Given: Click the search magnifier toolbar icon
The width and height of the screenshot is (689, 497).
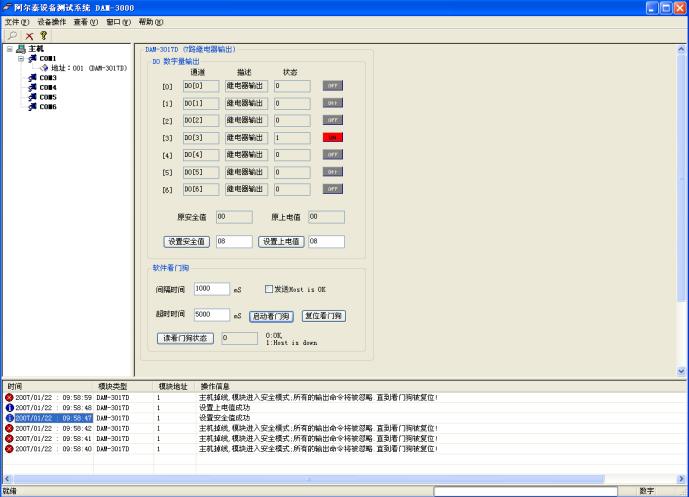Looking at the screenshot, I should [10, 35].
